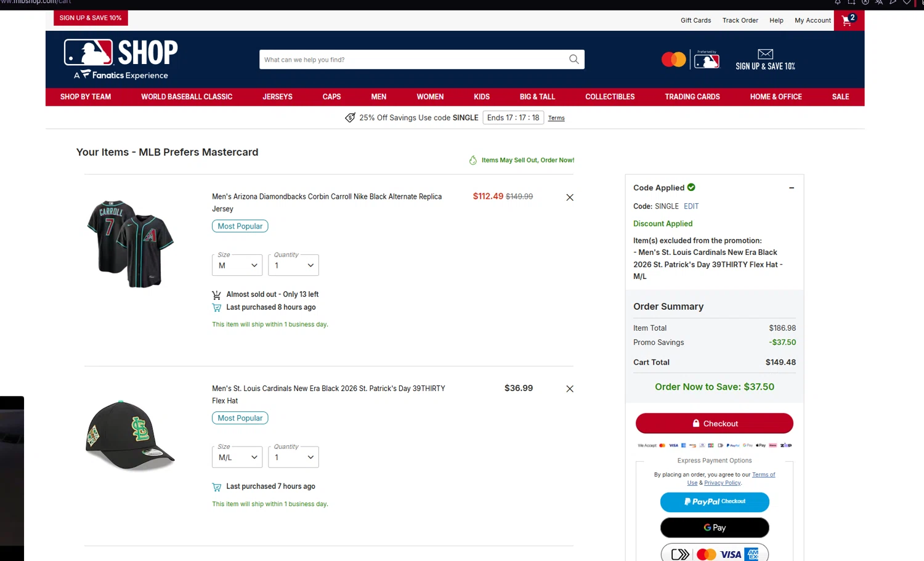
Task: Remove the Corbin Carroll jersey from cart
Action: pyautogui.click(x=570, y=197)
